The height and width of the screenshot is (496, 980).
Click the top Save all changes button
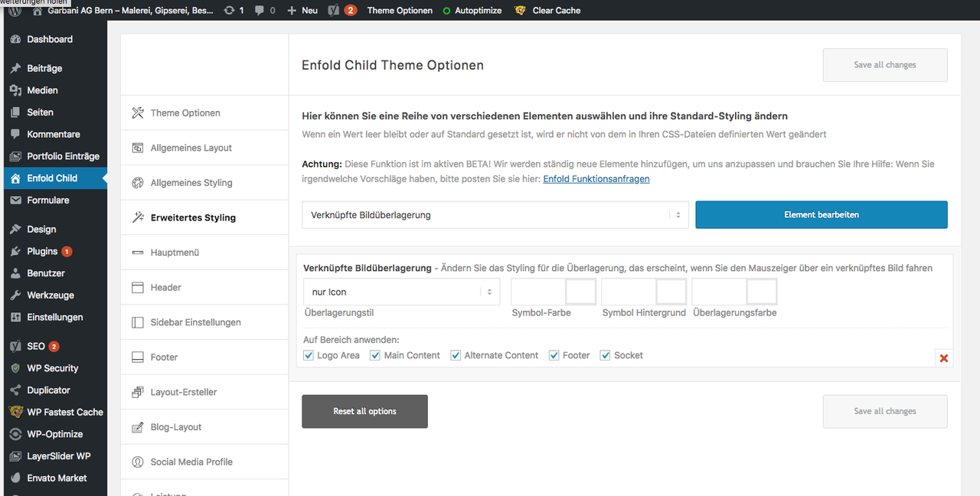coord(885,65)
